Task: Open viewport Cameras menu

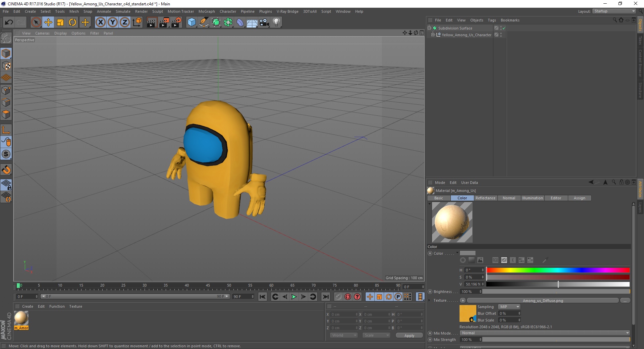Action: coord(42,33)
